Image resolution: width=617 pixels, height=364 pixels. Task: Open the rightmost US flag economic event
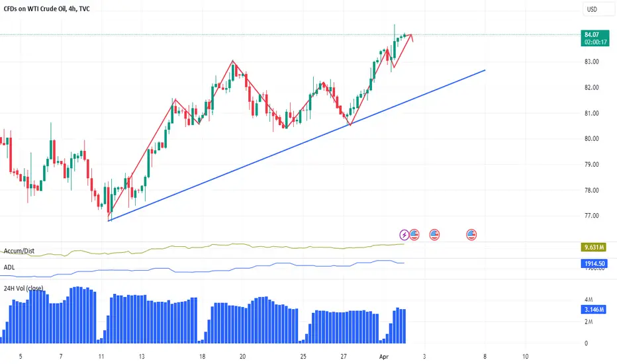(x=471, y=235)
